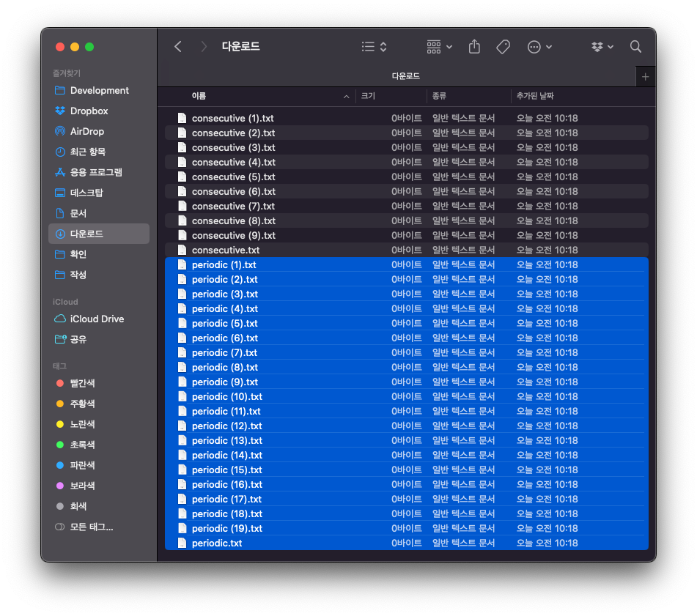Click the Search magnifier icon

tap(635, 46)
